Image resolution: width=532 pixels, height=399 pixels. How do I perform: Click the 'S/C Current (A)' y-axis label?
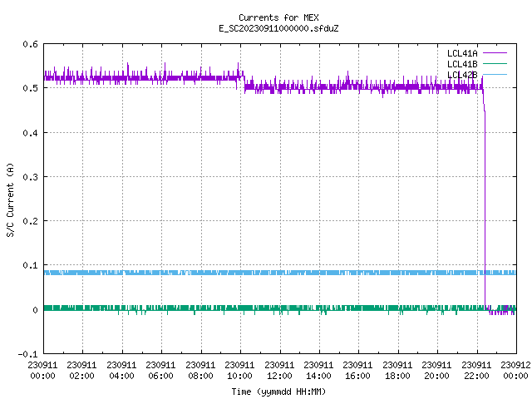[11, 199]
